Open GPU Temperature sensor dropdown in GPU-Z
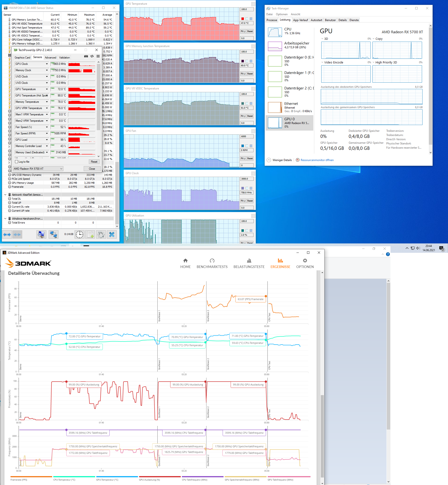The image size is (448, 485). tap(47, 89)
